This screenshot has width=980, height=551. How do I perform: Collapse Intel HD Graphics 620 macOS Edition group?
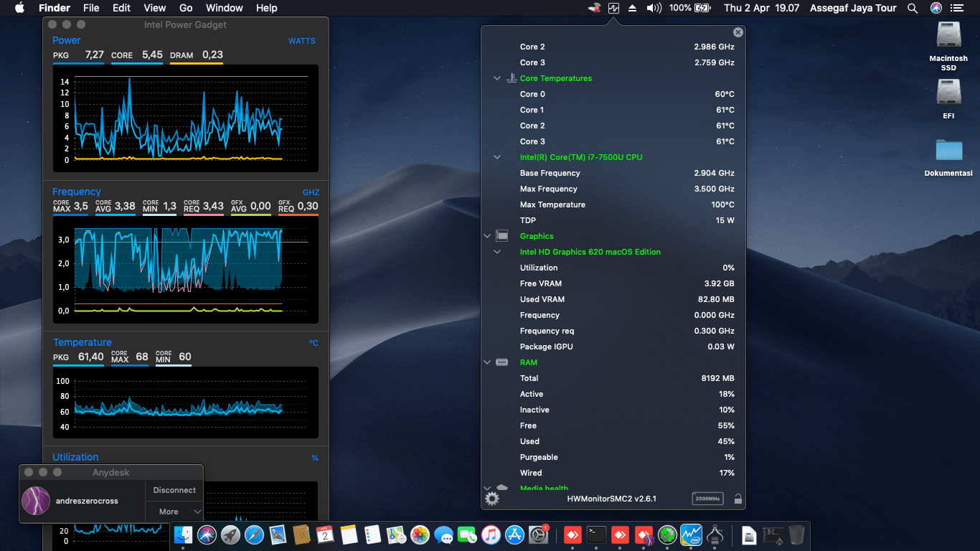coord(497,252)
